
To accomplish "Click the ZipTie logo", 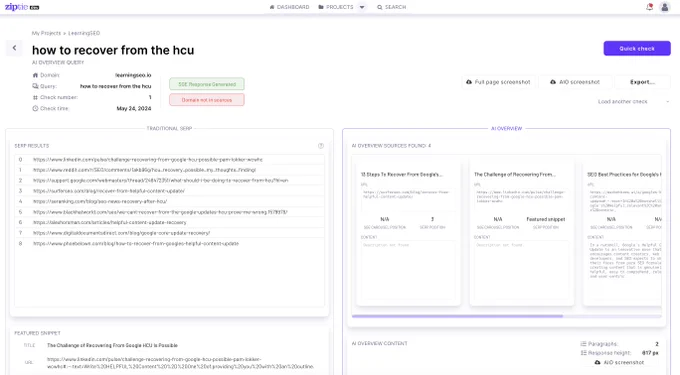I will [x=22, y=7].
